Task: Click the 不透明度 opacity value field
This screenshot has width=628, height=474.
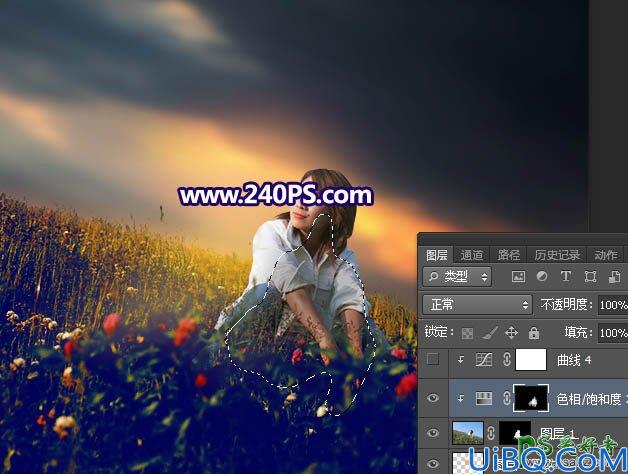Action: pyautogui.click(x=613, y=305)
